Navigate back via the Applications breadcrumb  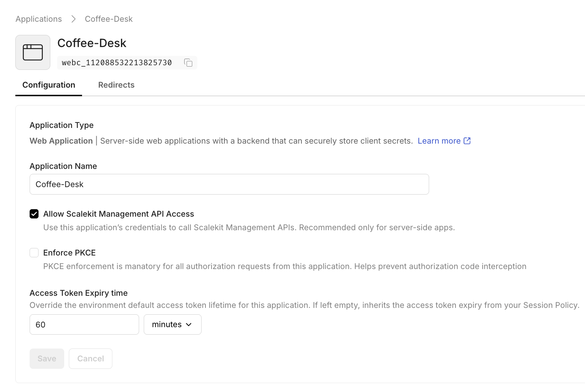click(x=38, y=19)
